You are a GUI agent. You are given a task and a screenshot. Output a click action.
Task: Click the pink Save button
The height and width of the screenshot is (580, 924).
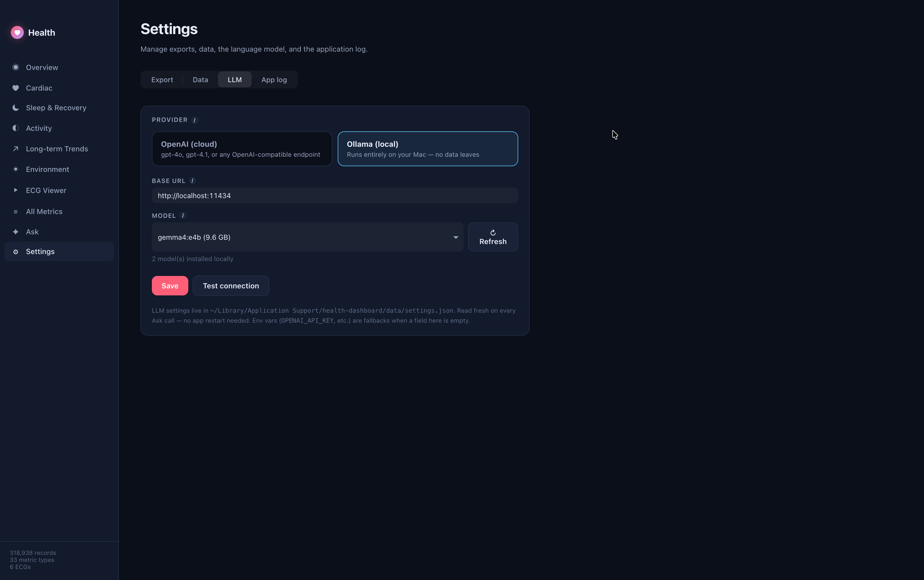click(x=170, y=286)
